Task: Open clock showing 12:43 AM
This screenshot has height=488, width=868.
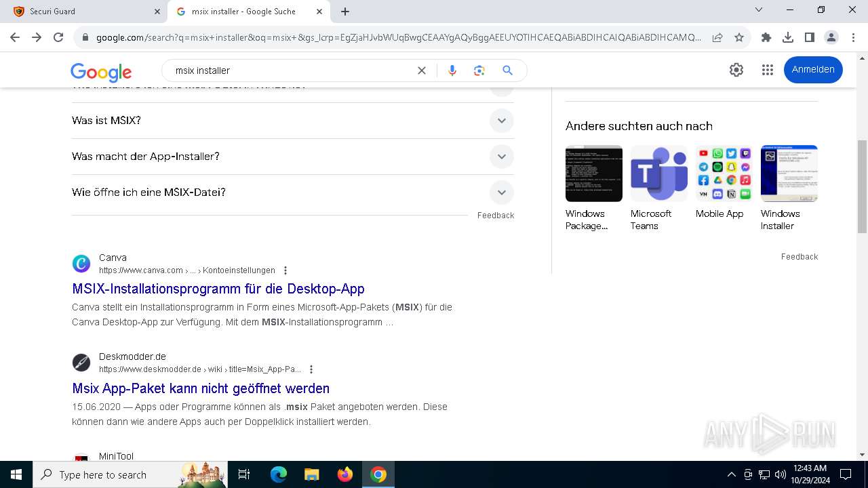Action: (810, 474)
